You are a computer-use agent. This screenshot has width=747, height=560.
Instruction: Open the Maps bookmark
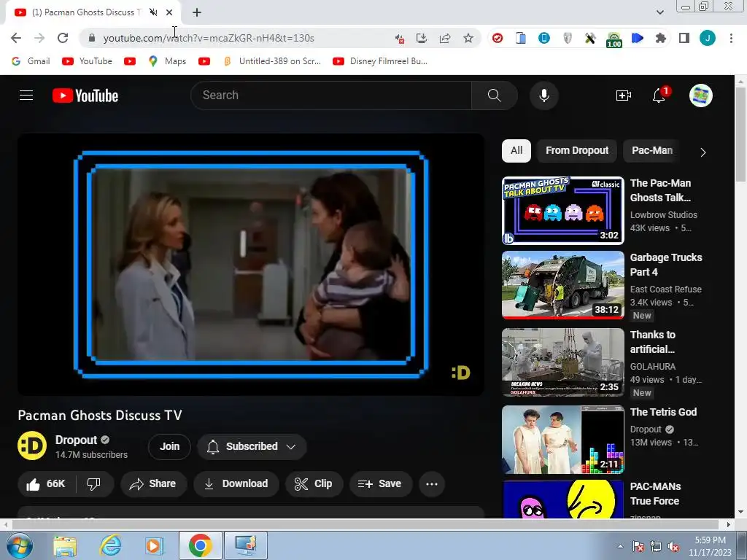tap(167, 61)
